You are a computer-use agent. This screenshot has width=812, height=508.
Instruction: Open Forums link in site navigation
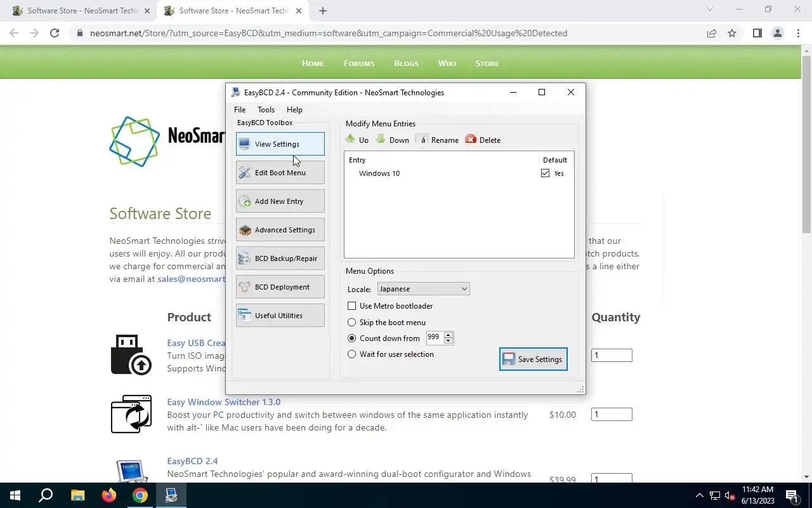[x=359, y=63]
